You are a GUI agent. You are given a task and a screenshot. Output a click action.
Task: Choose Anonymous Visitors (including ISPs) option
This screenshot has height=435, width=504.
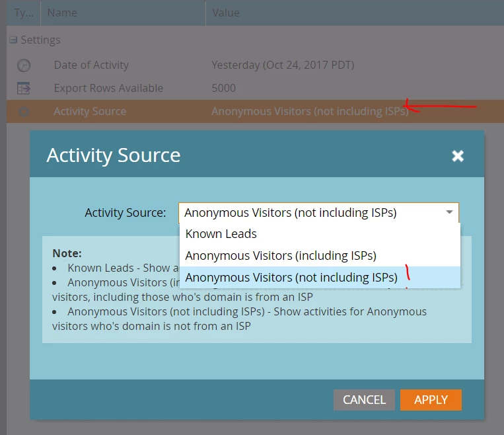click(320, 255)
